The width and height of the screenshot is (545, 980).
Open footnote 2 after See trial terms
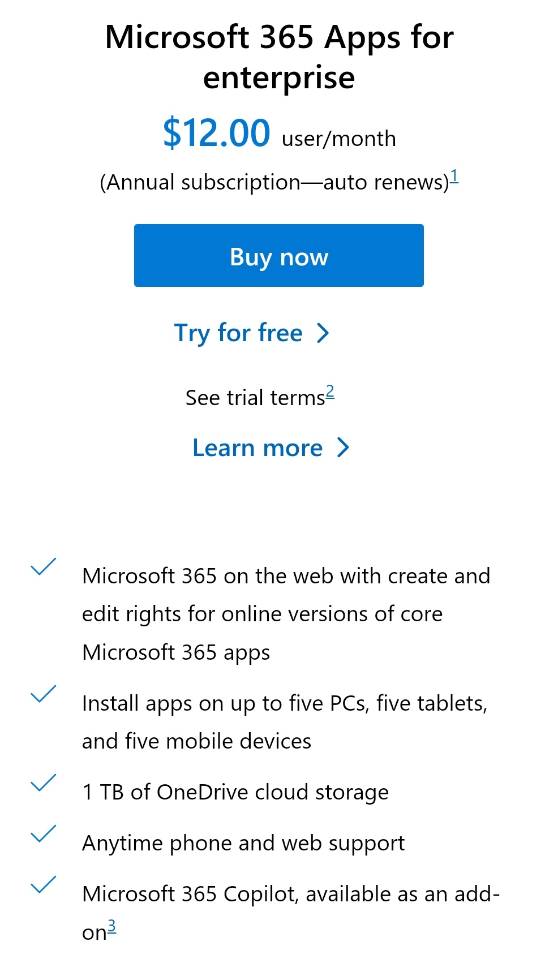tap(330, 391)
